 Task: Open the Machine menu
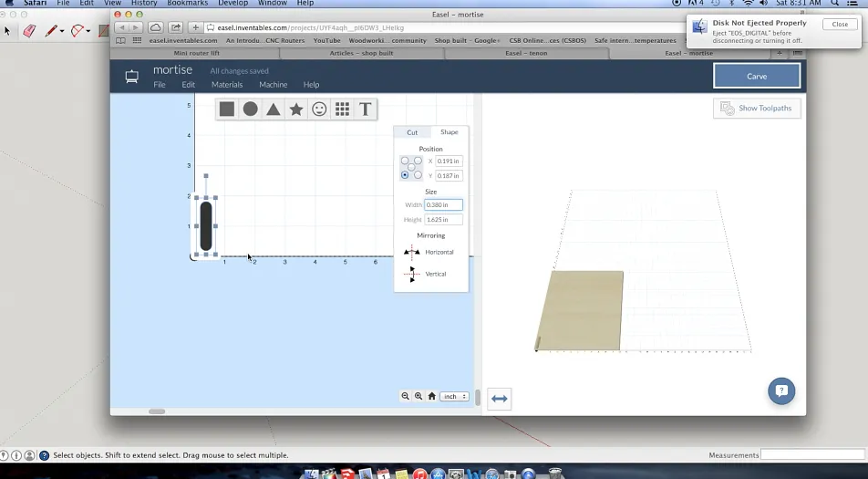(x=273, y=85)
